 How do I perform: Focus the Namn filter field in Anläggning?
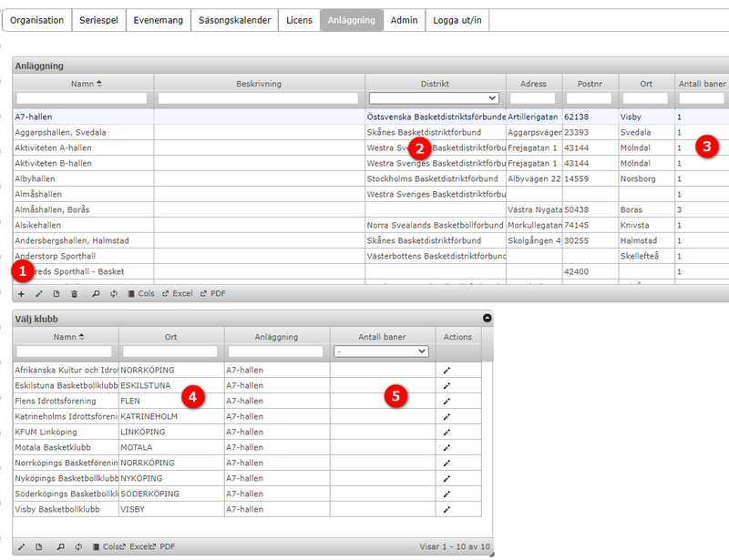click(x=82, y=98)
